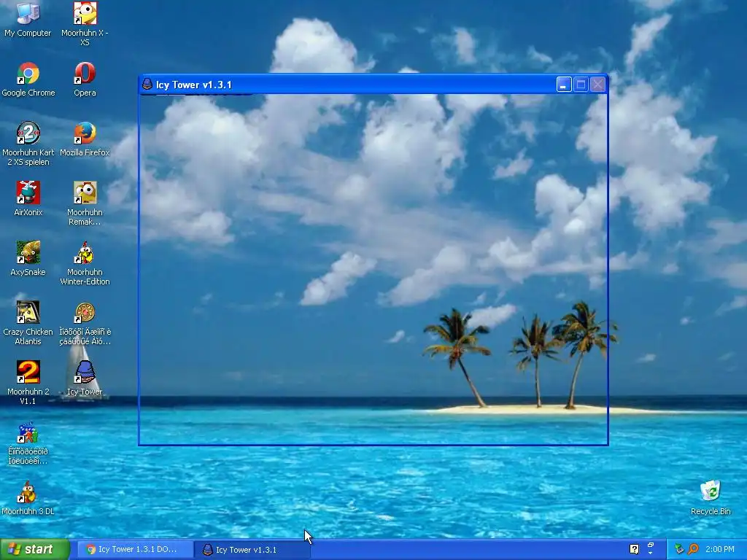The height and width of the screenshot is (560, 747).
Task: Select the AirXonix game shortcut
Action: 28,199
